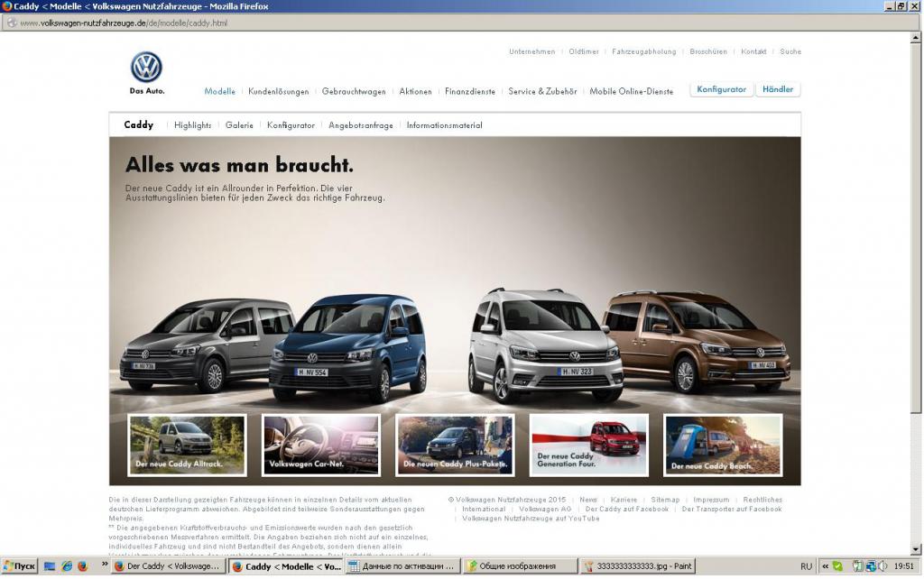Viewport: 924px width, 579px height.
Task: Click the blue Caddy with plate H NV 554
Action: pyautogui.click(x=349, y=347)
